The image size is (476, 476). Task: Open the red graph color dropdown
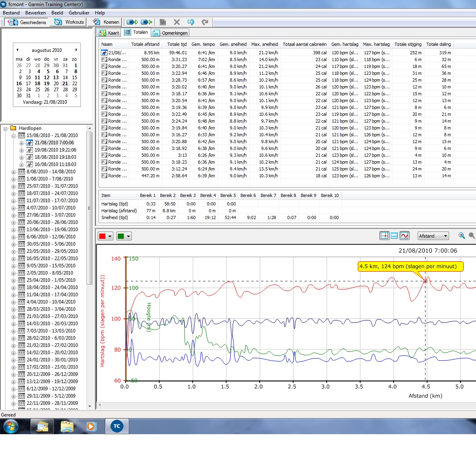[x=110, y=236]
